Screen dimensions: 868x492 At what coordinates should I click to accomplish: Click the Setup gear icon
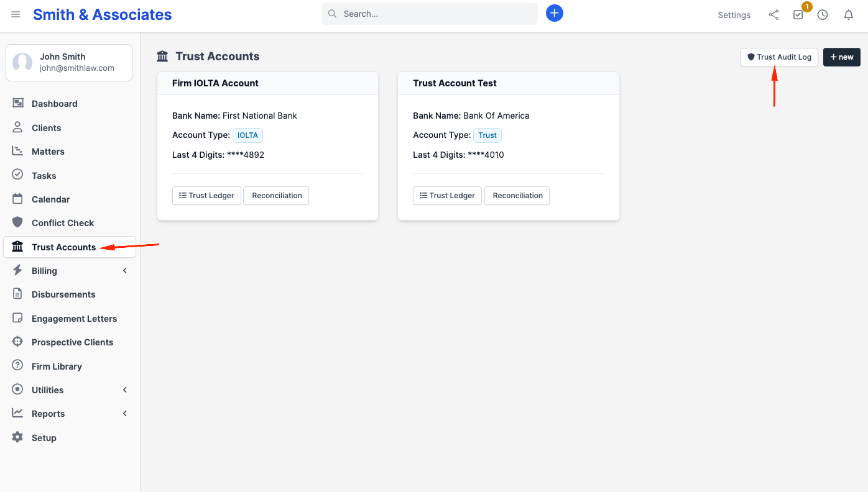coord(17,437)
